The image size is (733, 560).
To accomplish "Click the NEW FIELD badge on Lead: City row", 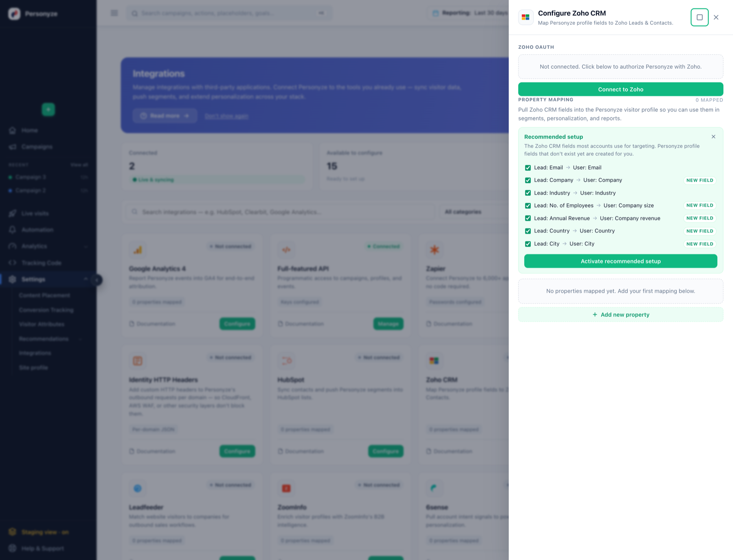I will pyautogui.click(x=700, y=244).
